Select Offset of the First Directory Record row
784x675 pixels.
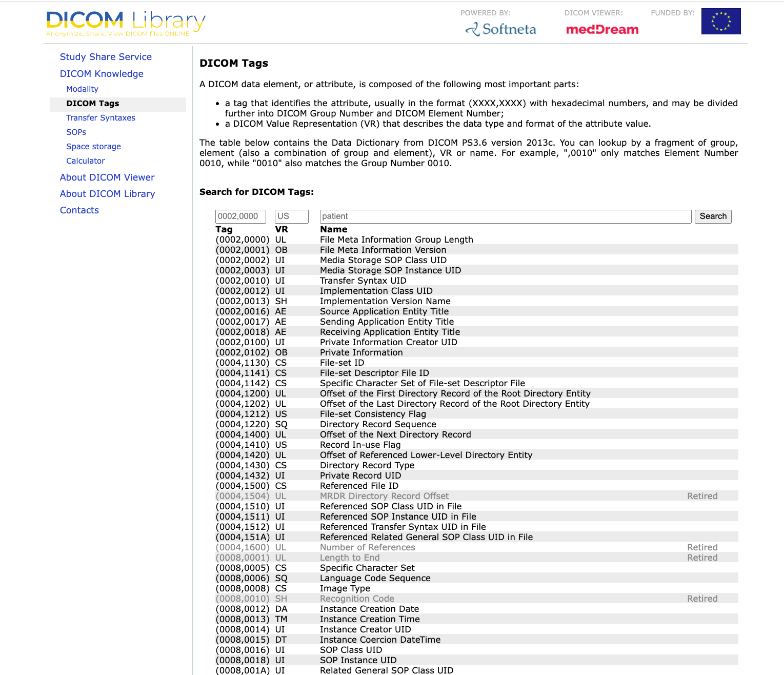(x=477, y=393)
